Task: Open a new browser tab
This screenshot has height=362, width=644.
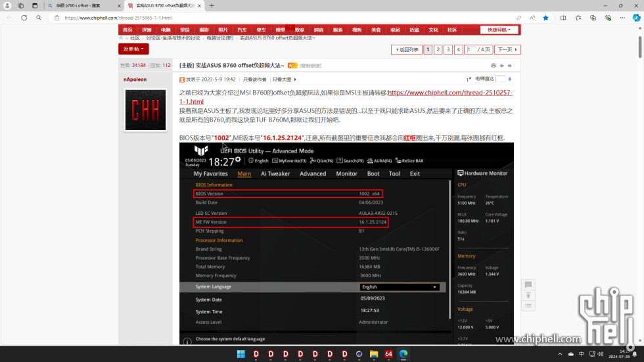Action: pos(212,6)
